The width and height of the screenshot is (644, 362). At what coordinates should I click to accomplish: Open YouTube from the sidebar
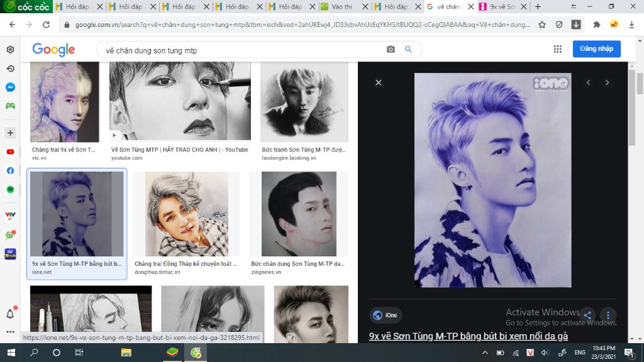point(10,152)
